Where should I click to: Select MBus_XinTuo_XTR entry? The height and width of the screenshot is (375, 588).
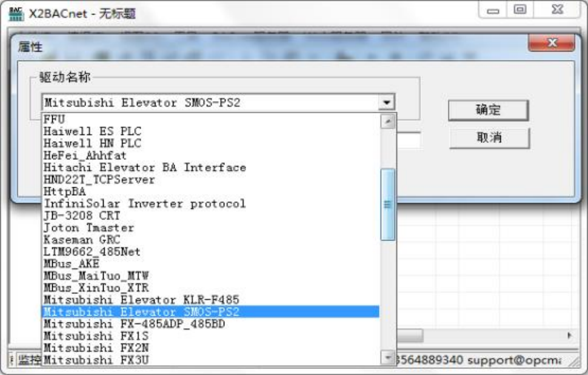[210, 288]
